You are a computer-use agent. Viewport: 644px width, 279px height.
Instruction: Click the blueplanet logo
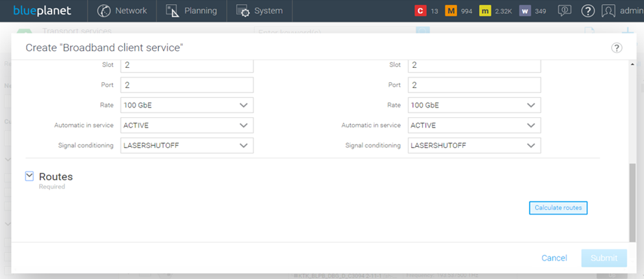[42, 11]
